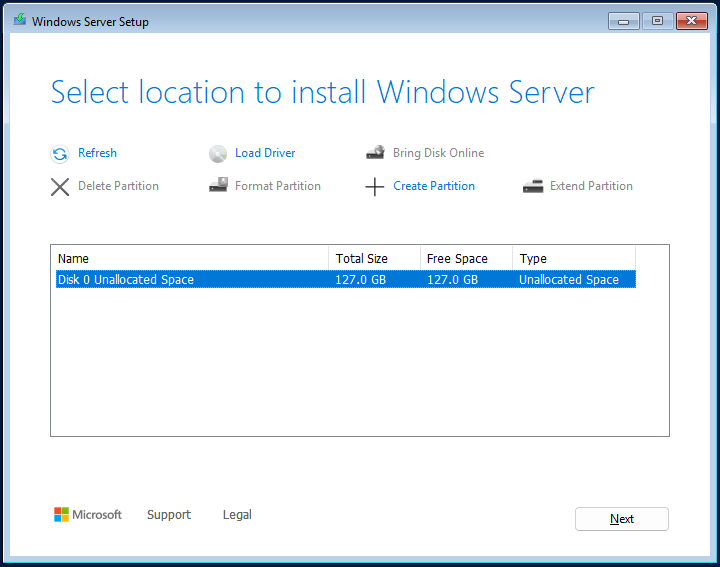
Task: Click the Bring Disk Online drive icon
Action: tap(375, 152)
